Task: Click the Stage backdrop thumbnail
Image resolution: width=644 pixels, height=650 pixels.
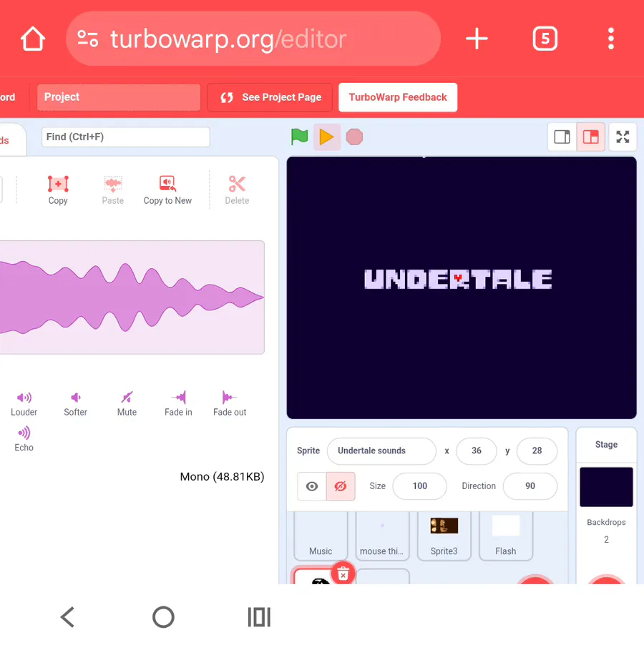Action: [606, 487]
